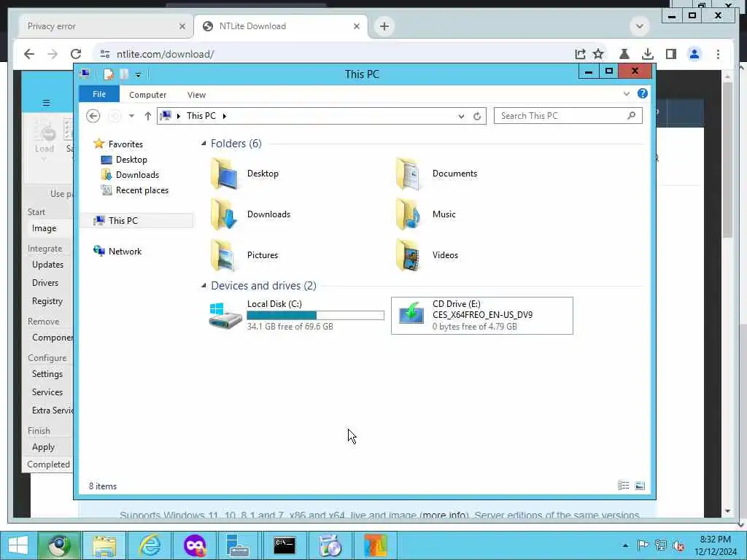Viewport: 747px width, 560px height.
Task: Open Apply in NTLite sidebar
Action: (x=43, y=447)
